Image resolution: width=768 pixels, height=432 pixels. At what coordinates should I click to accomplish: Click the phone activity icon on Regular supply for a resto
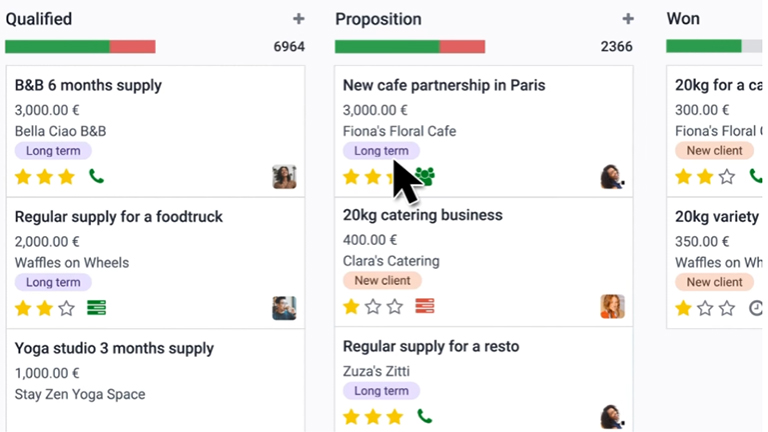pos(425,416)
